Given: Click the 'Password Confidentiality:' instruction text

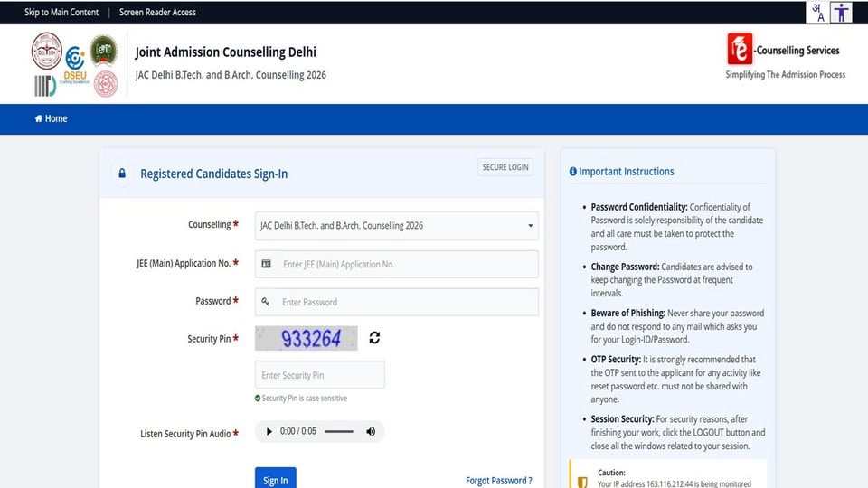Looking at the screenshot, I should click(639, 207).
